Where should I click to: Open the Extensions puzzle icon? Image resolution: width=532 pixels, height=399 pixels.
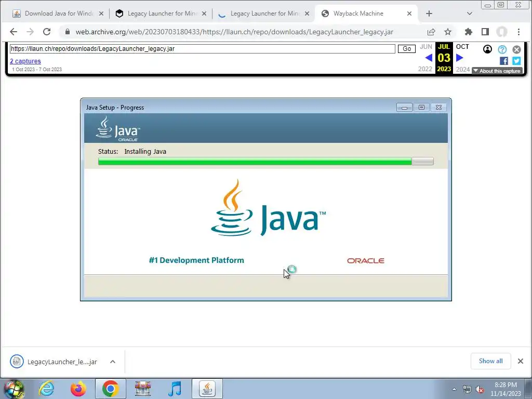[x=469, y=32]
